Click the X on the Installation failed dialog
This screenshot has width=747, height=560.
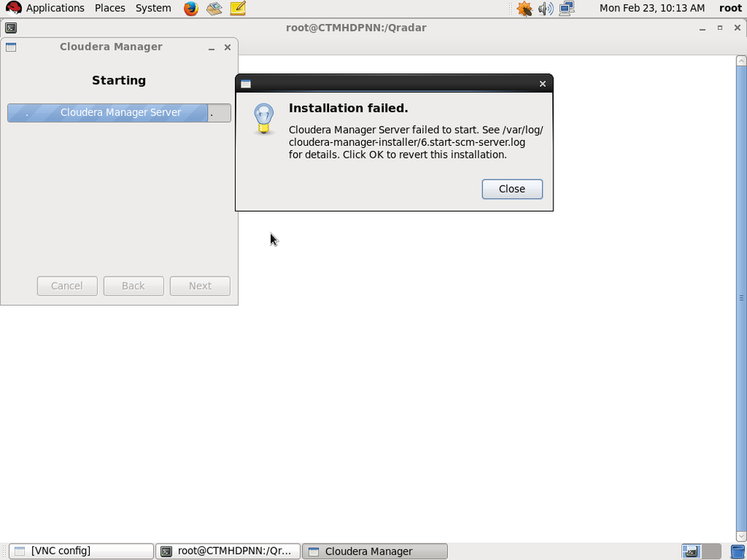coord(542,84)
